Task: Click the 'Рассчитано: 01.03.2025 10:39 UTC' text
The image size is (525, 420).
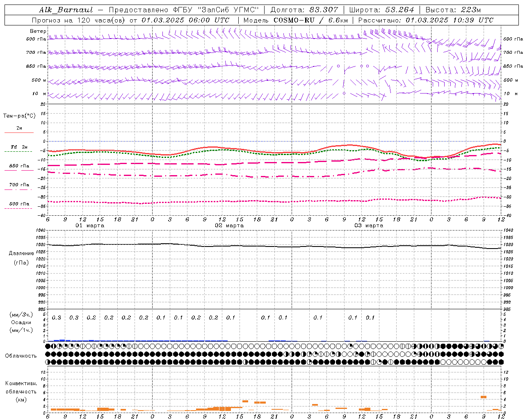Action: pyautogui.click(x=426, y=20)
